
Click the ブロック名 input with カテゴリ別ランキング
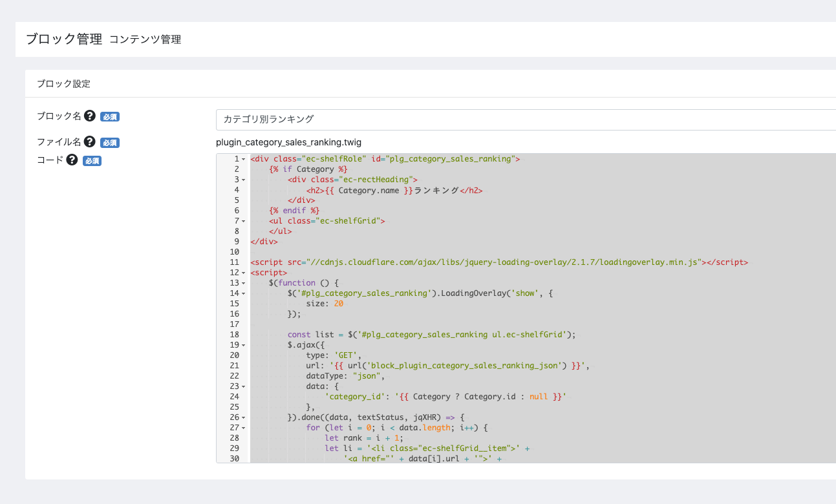tap(525, 120)
